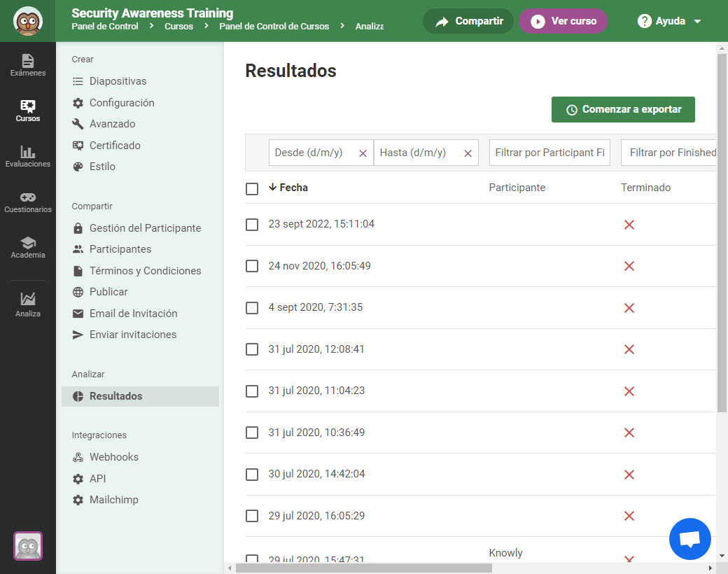Click the red X for 24 nov 2020 row
Screen dimensions: 728x574
tap(629, 266)
